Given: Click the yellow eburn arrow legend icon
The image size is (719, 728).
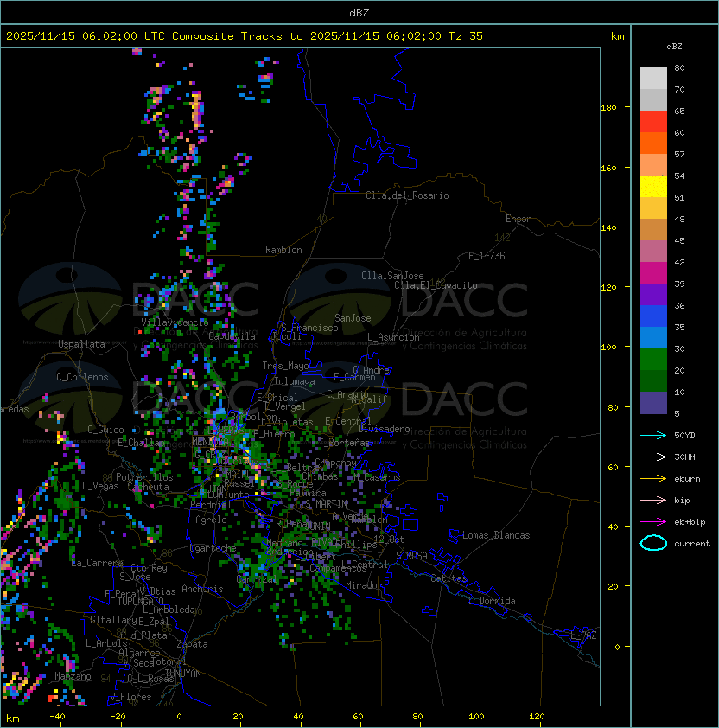Looking at the screenshot, I should tap(653, 479).
